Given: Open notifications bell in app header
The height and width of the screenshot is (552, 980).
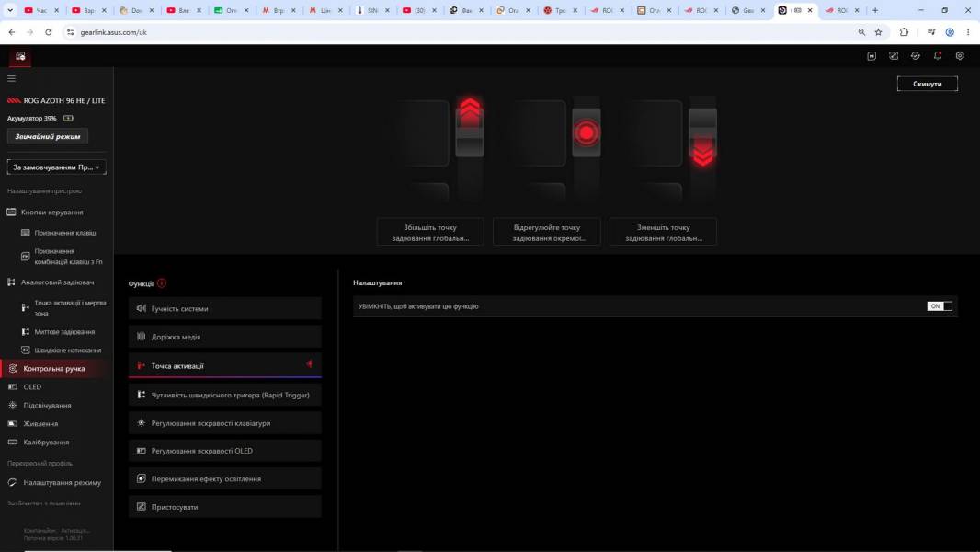Looking at the screenshot, I should tap(938, 55).
